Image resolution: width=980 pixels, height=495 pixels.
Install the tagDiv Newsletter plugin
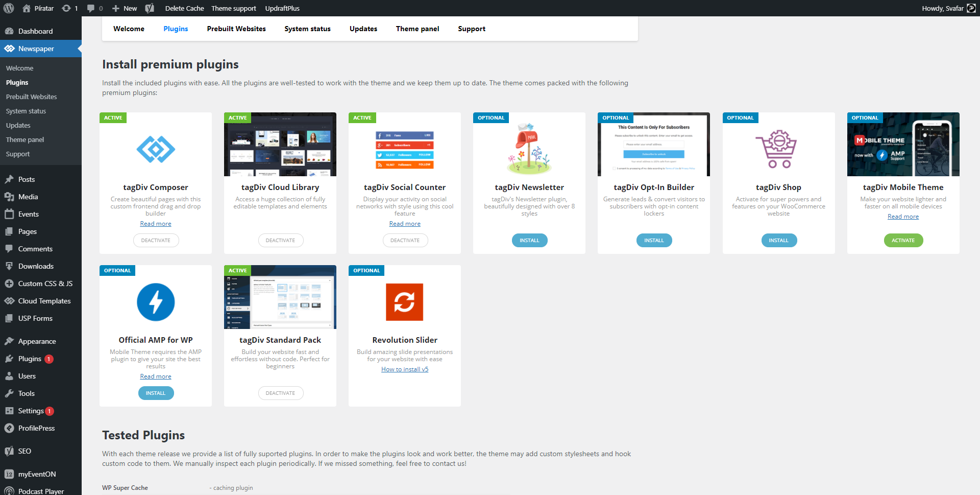point(529,241)
